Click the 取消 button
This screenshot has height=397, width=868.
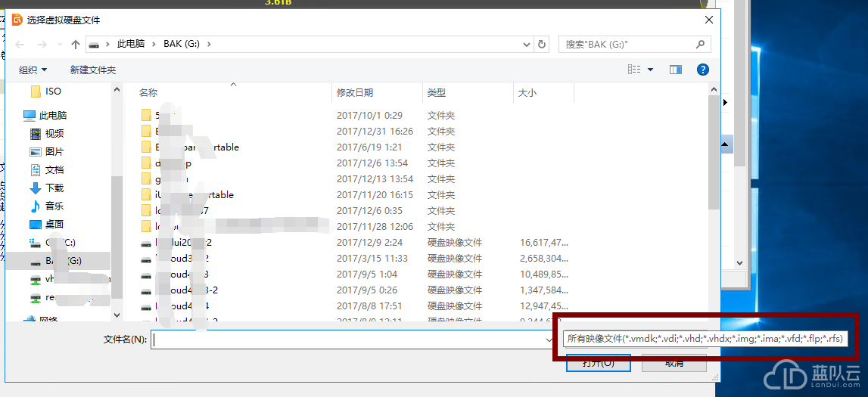coord(674,363)
